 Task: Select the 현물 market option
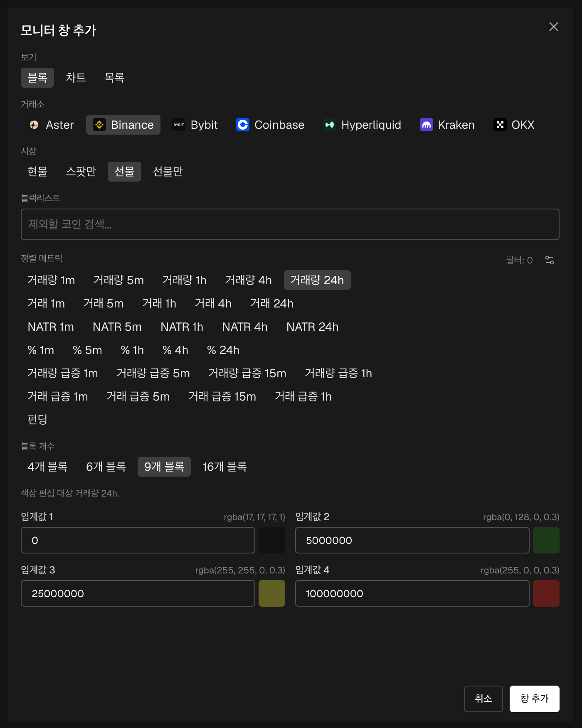tap(37, 172)
